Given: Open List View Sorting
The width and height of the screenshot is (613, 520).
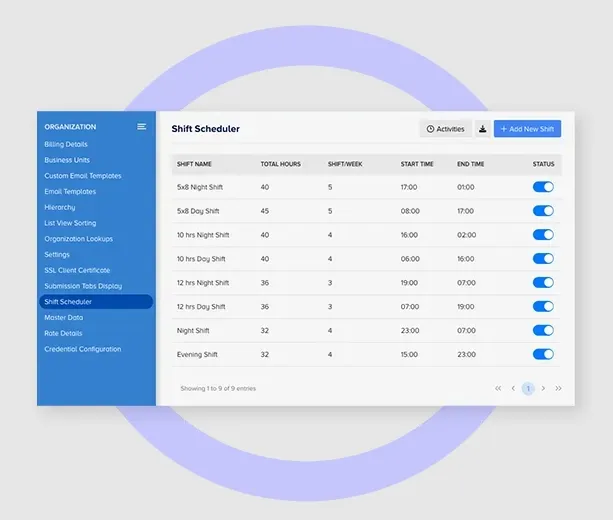Looking at the screenshot, I should 70,223.
